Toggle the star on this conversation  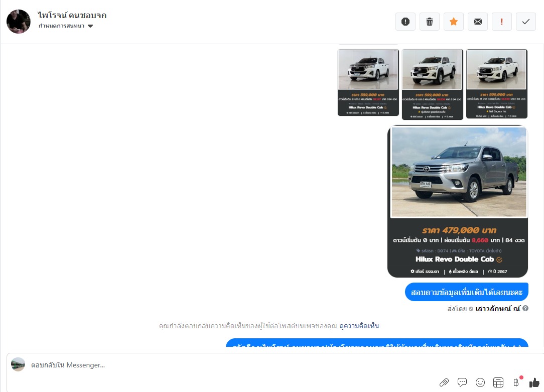pos(454,22)
